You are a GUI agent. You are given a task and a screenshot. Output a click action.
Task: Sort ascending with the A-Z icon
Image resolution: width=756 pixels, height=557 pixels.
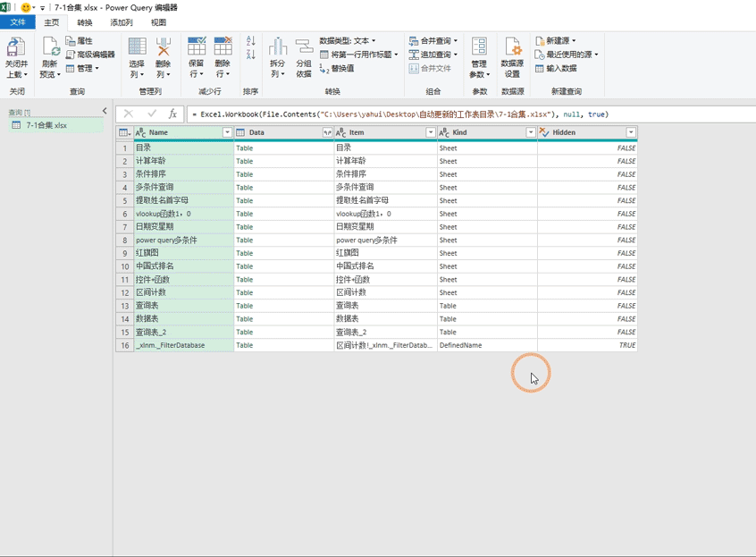coord(251,41)
